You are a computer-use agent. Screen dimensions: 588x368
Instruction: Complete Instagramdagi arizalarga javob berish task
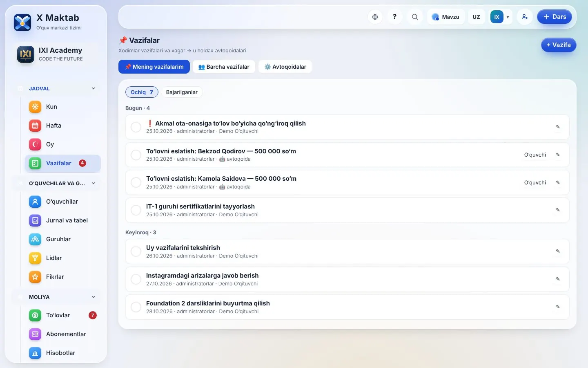click(x=136, y=279)
